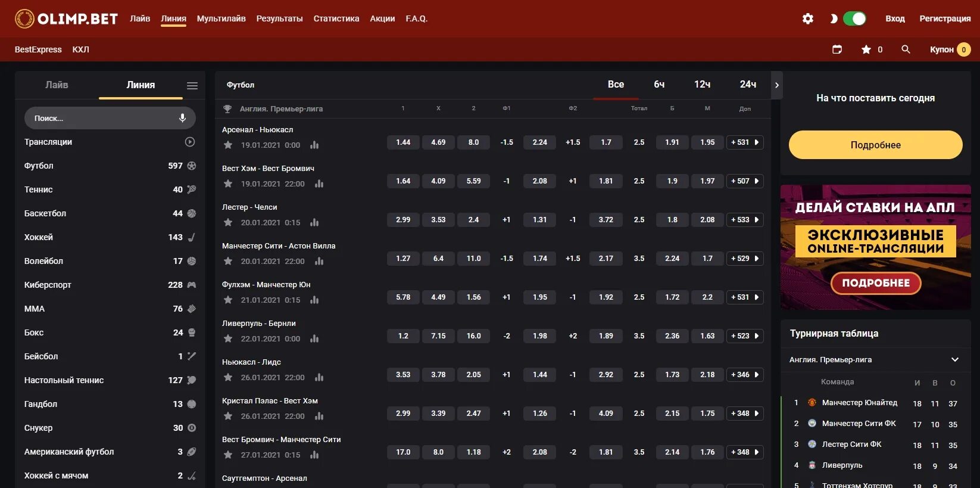The height and width of the screenshot is (488, 980).
Task: Open Манчестер Юнайтед in standings table
Action: click(859, 403)
